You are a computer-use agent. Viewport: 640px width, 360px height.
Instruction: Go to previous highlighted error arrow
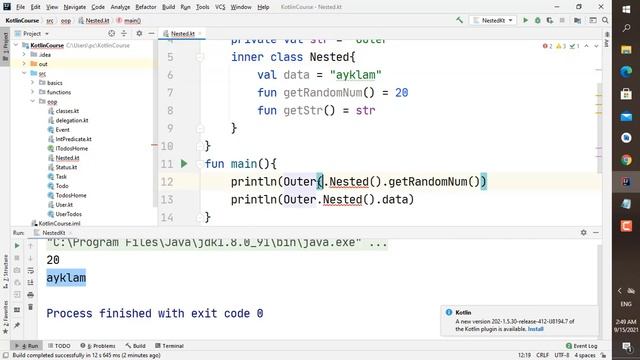pos(587,46)
